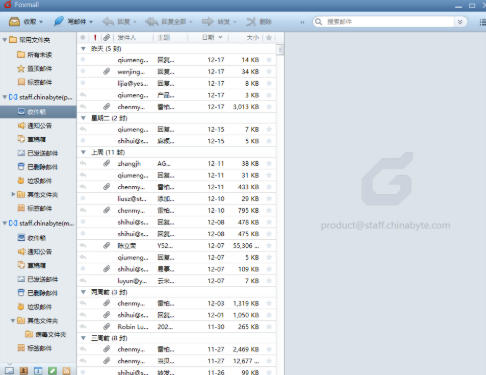Star the zhangjh message of 38 KB
This screenshot has width=486, height=375.
coord(269,163)
